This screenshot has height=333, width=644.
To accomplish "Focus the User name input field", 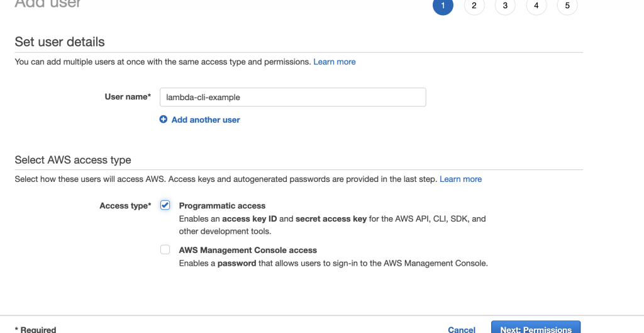I will tap(293, 97).
